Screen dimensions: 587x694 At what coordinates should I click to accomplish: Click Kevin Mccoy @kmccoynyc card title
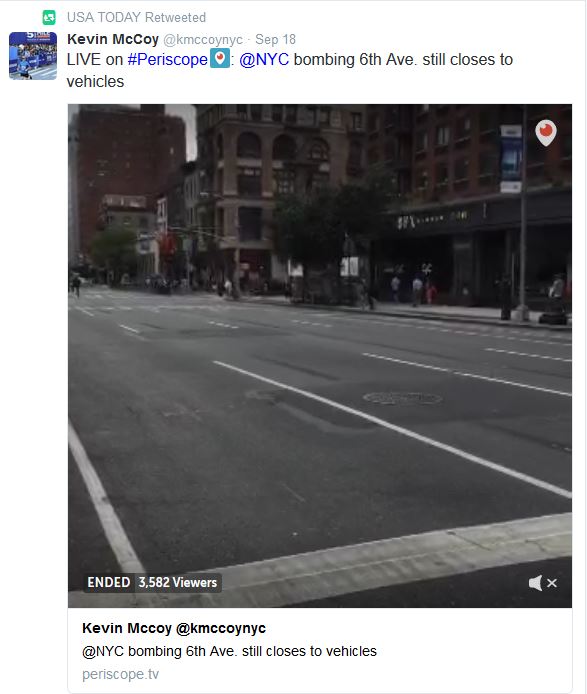(174, 628)
